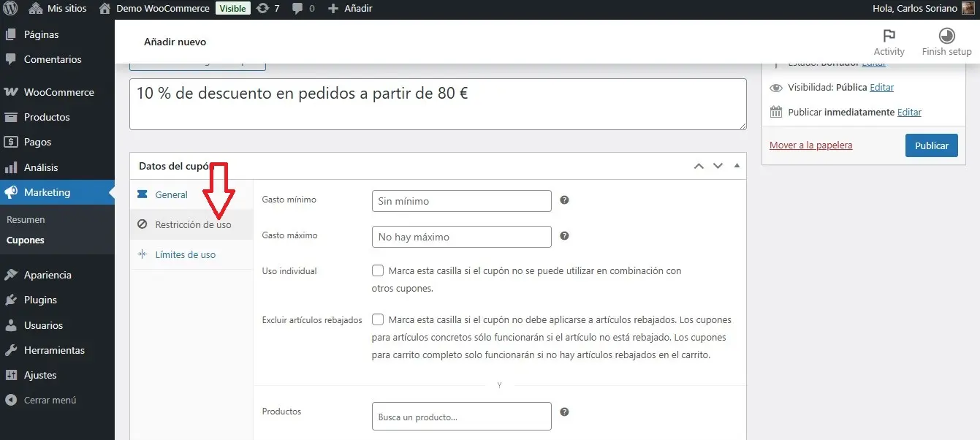Click Cerrar menú to collapse sidebar
The image size is (980, 440).
coord(50,400)
